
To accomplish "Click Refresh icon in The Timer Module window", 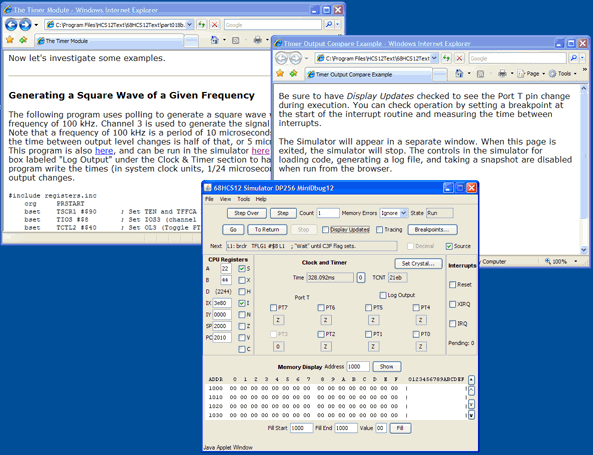I will [x=202, y=25].
